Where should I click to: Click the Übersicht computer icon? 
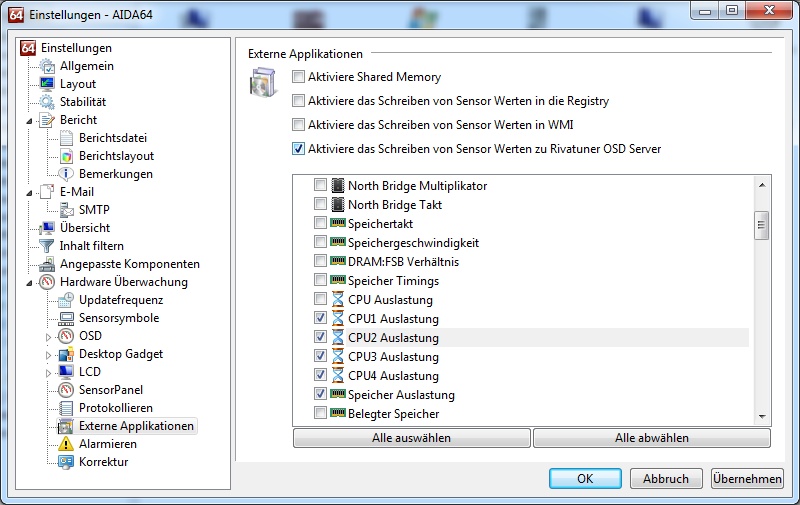coord(47,228)
